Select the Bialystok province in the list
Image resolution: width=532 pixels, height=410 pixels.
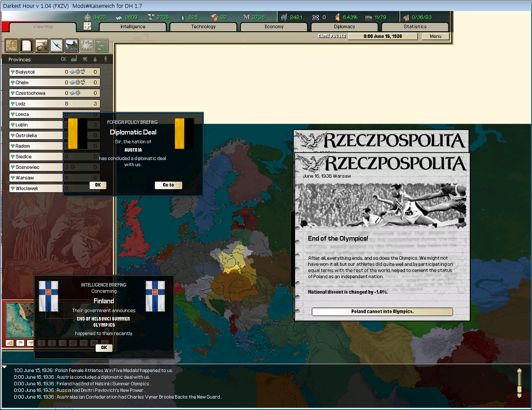coord(35,72)
